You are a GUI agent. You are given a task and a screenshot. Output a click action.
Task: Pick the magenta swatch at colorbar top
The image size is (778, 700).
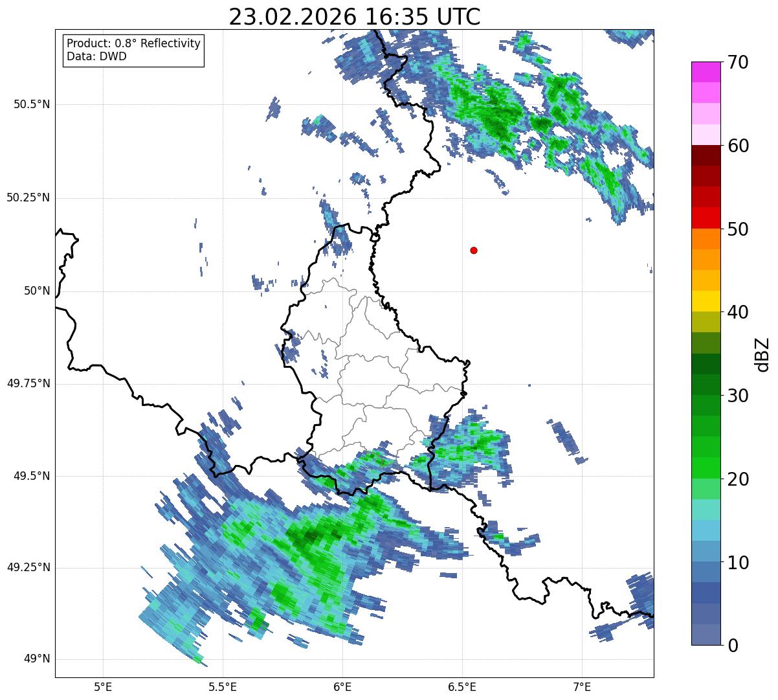coord(706,72)
